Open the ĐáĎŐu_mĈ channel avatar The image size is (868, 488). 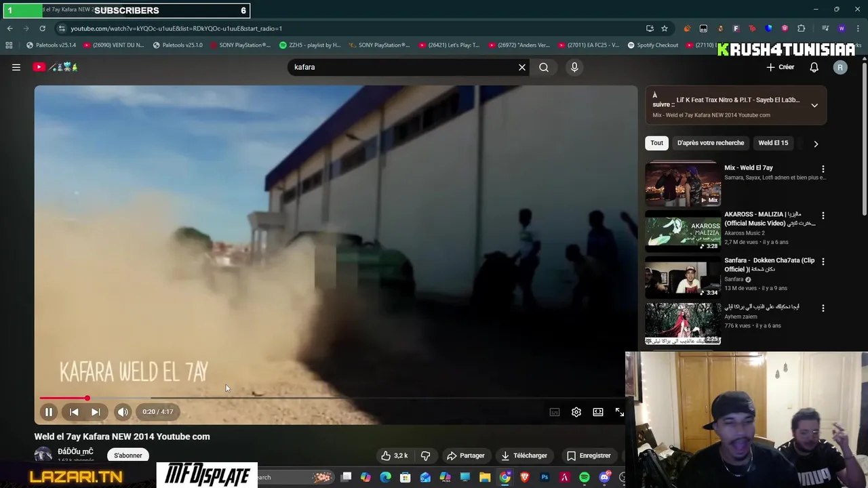(x=43, y=455)
